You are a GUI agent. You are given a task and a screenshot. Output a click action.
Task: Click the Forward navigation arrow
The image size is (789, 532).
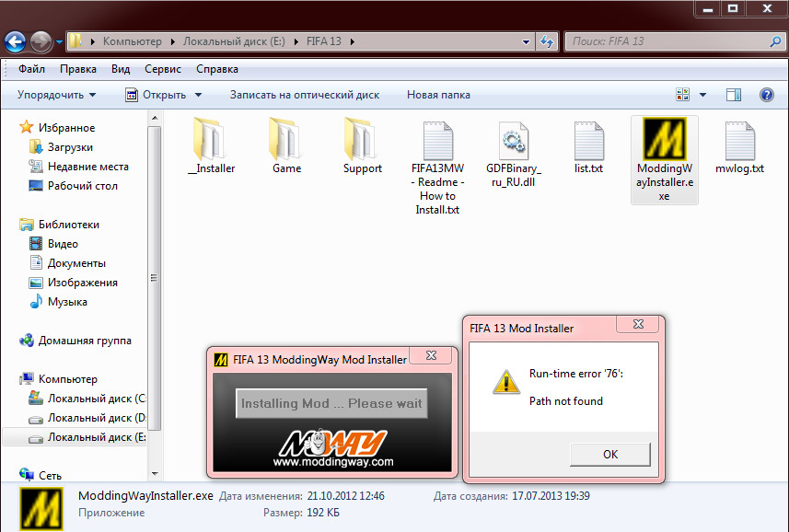(41, 41)
